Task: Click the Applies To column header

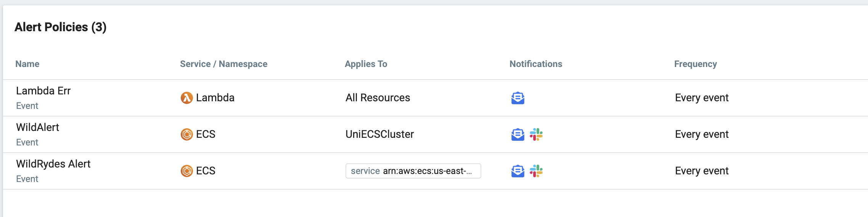Action: [366, 64]
